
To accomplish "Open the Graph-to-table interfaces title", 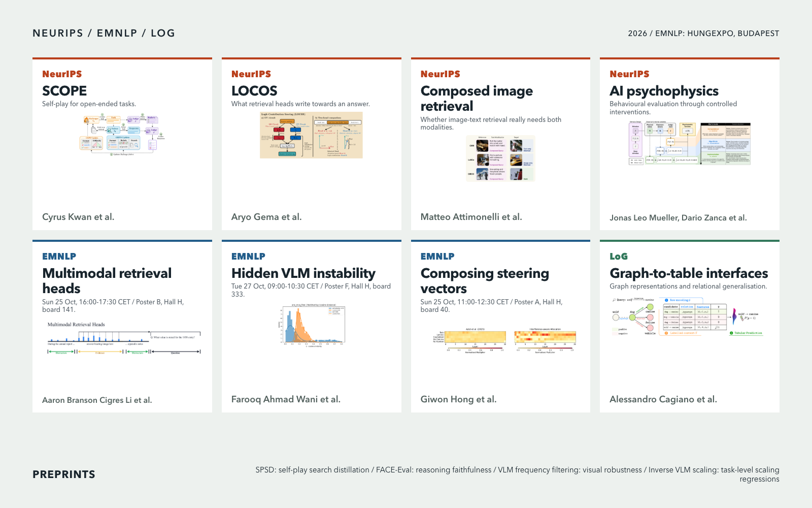I will [x=689, y=273].
